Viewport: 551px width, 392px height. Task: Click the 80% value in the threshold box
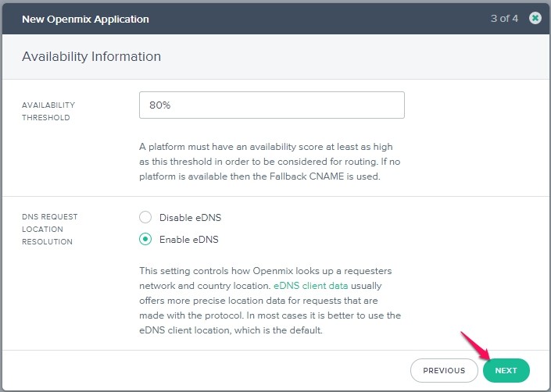point(160,105)
